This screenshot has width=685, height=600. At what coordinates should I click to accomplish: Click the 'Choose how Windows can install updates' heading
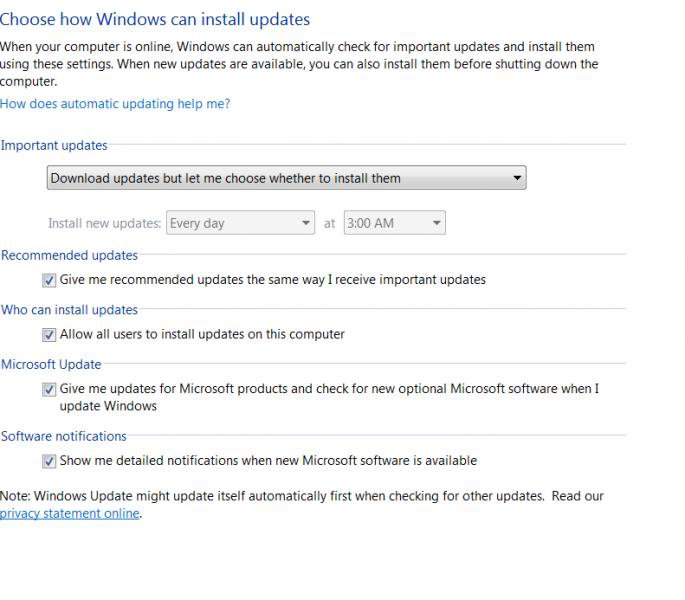point(155,19)
